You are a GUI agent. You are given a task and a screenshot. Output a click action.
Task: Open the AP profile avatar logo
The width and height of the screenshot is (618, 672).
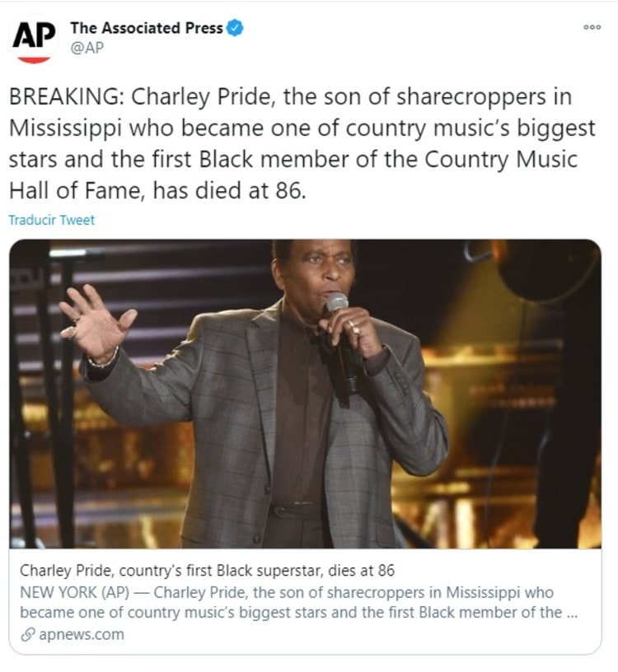point(34,39)
